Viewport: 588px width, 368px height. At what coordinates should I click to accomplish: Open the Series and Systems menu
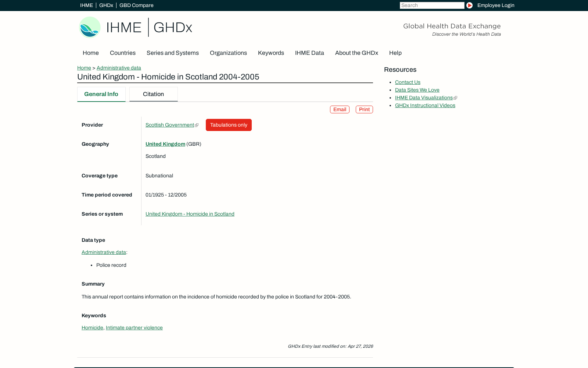coord(173,53)
